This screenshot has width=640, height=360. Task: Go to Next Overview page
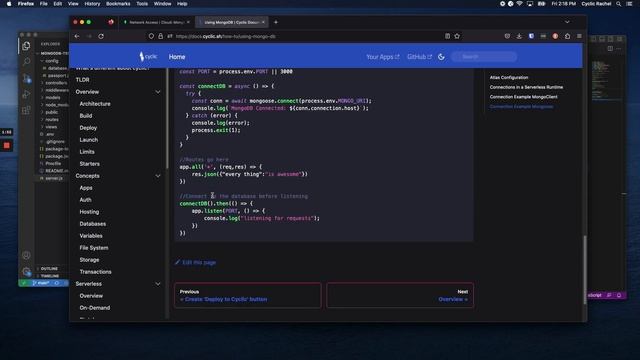click(x=400, y=295)
